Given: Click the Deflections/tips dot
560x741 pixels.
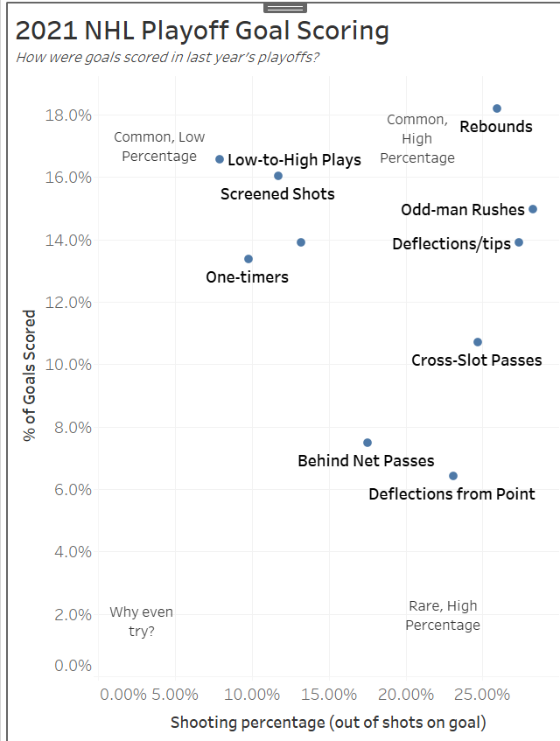Looking at the screenshot, I should point(519,242).
